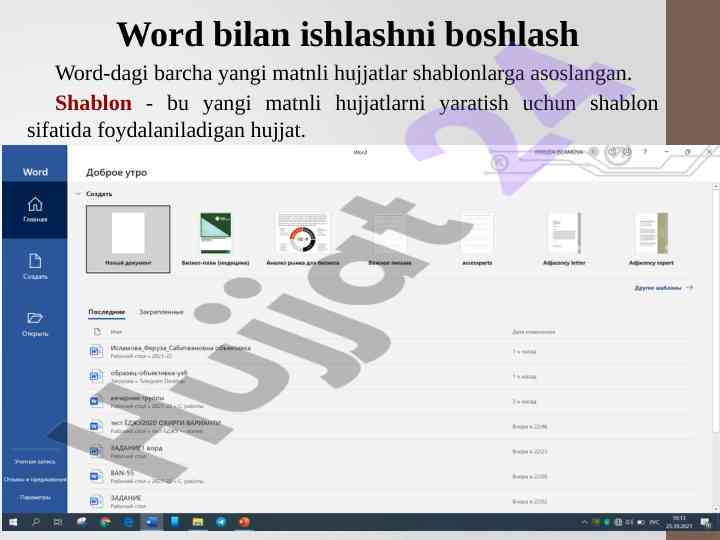The height and width of the screenshot is (540, 720).
Task: Switch to the Последние tab
Action: pyautogui.click(x=107, y=312)
